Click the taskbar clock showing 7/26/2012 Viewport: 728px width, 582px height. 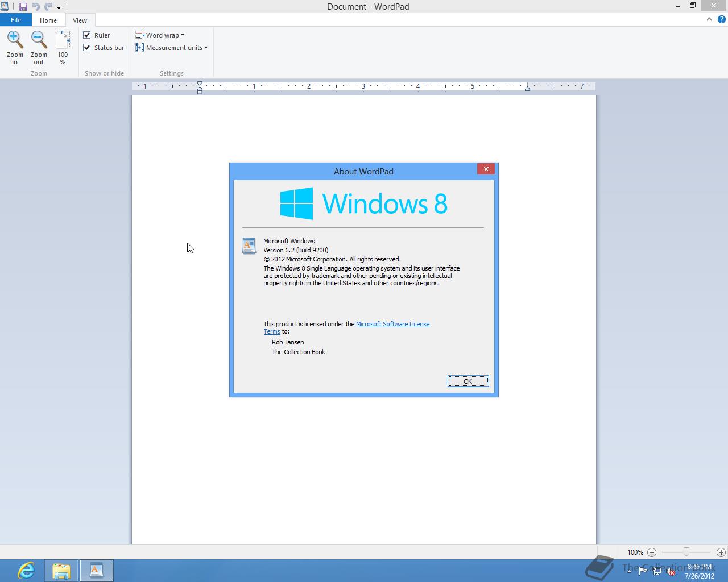point(700,571)
